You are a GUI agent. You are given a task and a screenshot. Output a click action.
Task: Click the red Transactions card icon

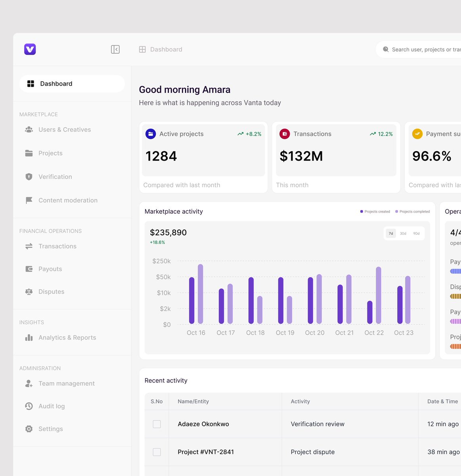(x=285, y=134)
